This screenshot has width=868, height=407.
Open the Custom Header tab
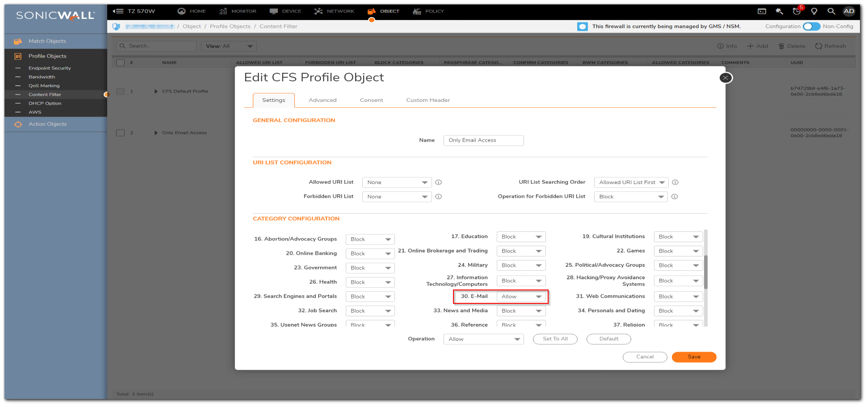(428, 100)
